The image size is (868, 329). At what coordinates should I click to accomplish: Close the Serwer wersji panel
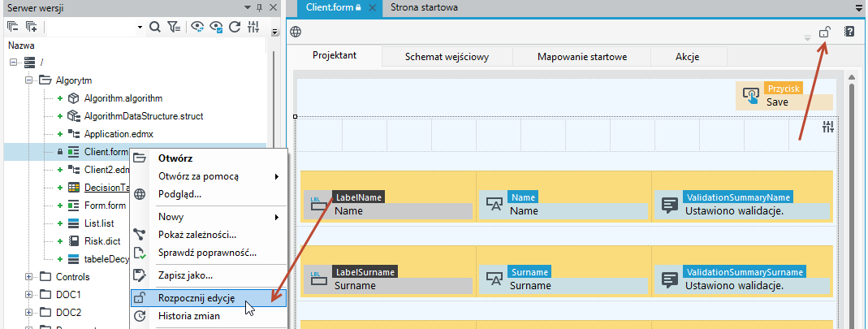[273, 7]
